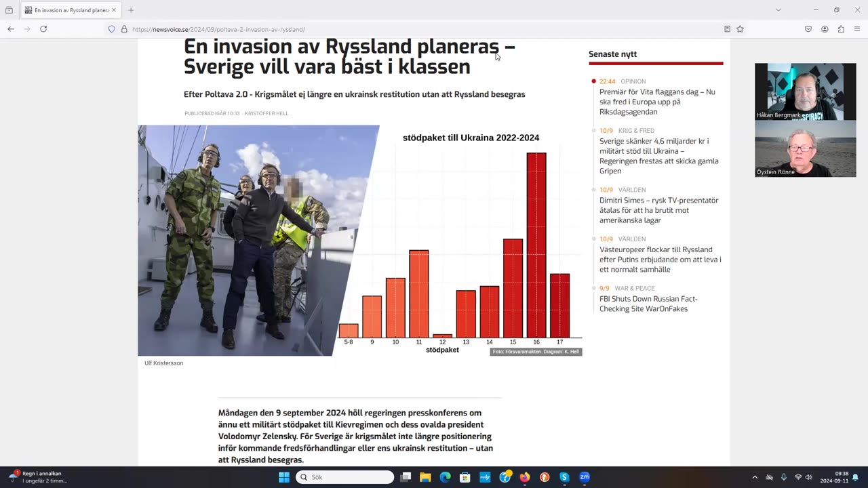Click the site security padlock icon
This screenshot has width=868, height=488.
coord(124,29)
